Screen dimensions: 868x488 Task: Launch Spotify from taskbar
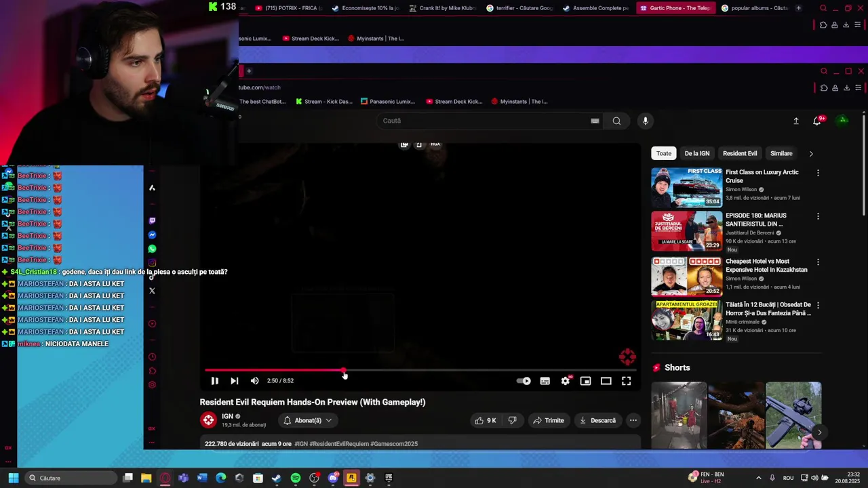[x=296, y=478]
